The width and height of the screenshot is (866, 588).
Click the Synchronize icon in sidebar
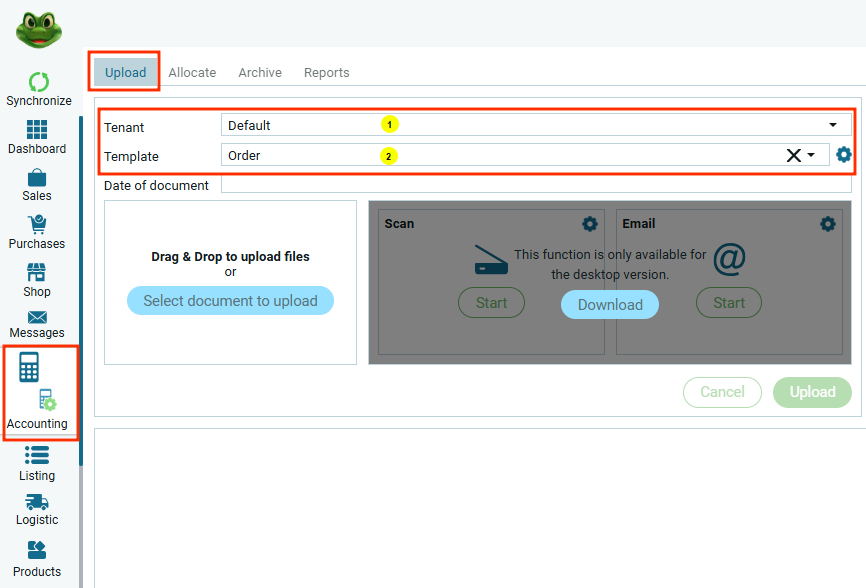pos(38,82)
